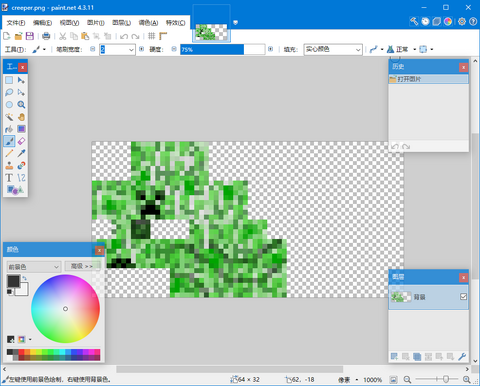Select the Magic Wand tool
480x386 pixels.
pos(9,117)
